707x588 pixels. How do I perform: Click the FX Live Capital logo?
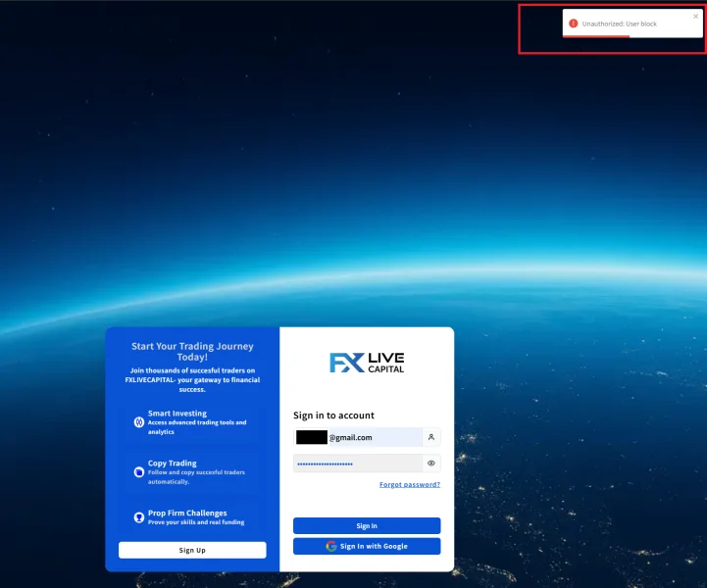pyautogui.click(x=367, y=363)
